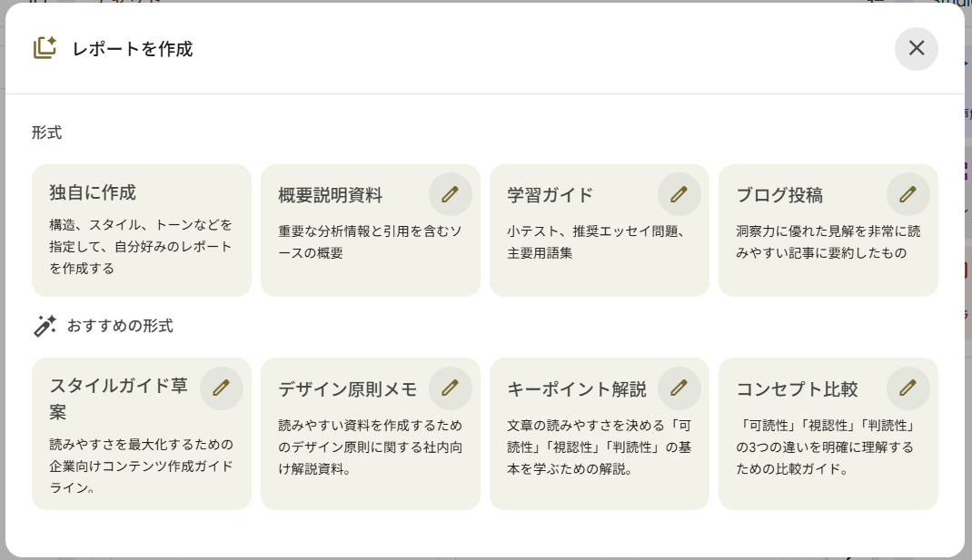
Task: Click the レポートを作成 dialog title text
Action: click(x=133, y=49)
